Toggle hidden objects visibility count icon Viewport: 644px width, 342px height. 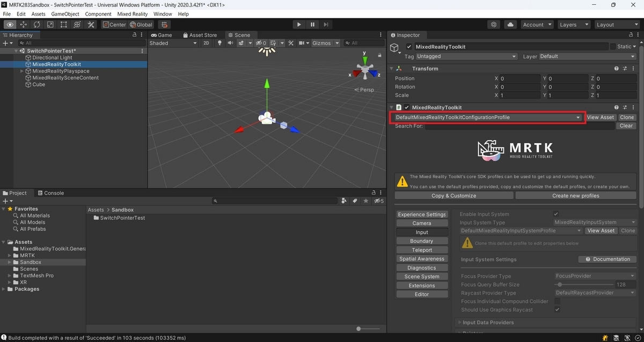(x=261, y=43)
